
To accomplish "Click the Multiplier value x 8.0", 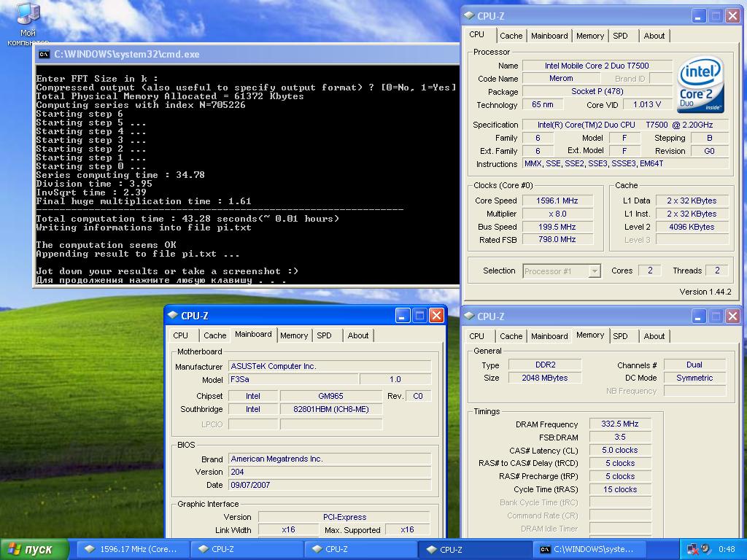I will [557, 214].
